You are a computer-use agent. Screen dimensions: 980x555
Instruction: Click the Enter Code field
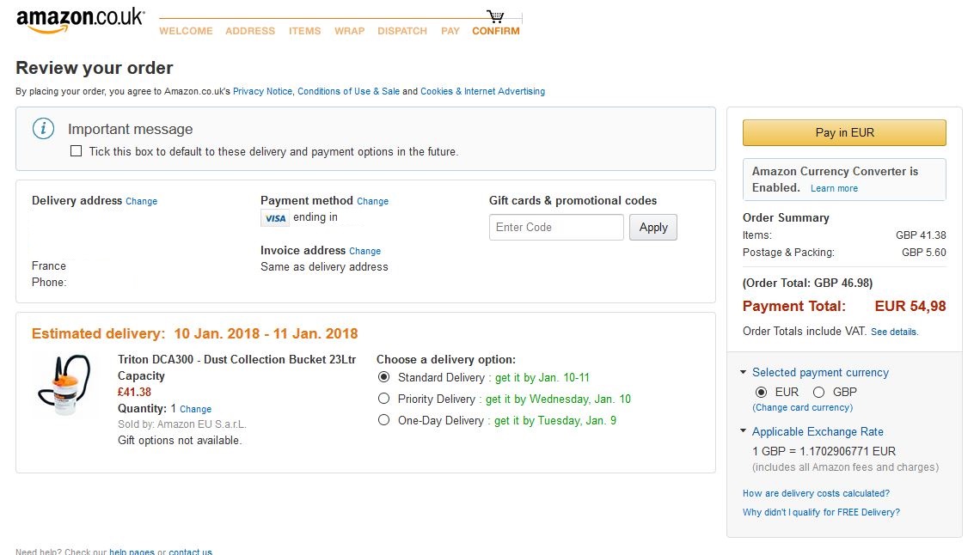click(x=556, y=228)
